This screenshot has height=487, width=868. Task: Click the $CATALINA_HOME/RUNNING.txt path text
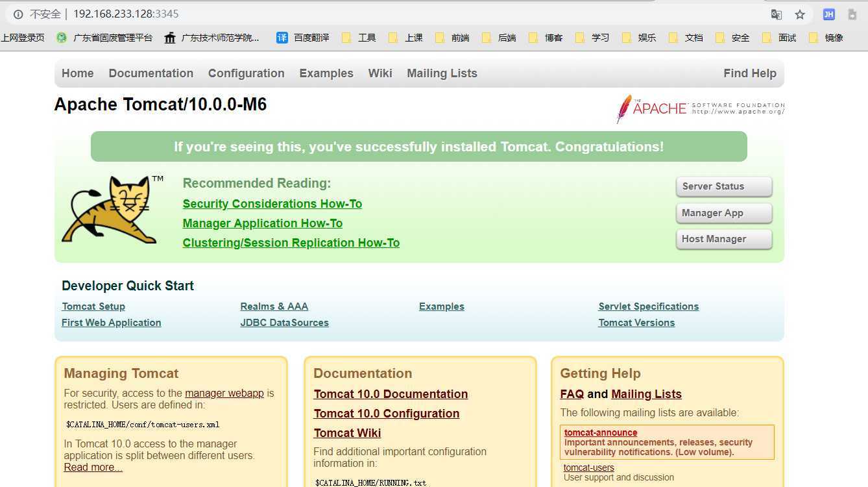[x=370, y=483]
